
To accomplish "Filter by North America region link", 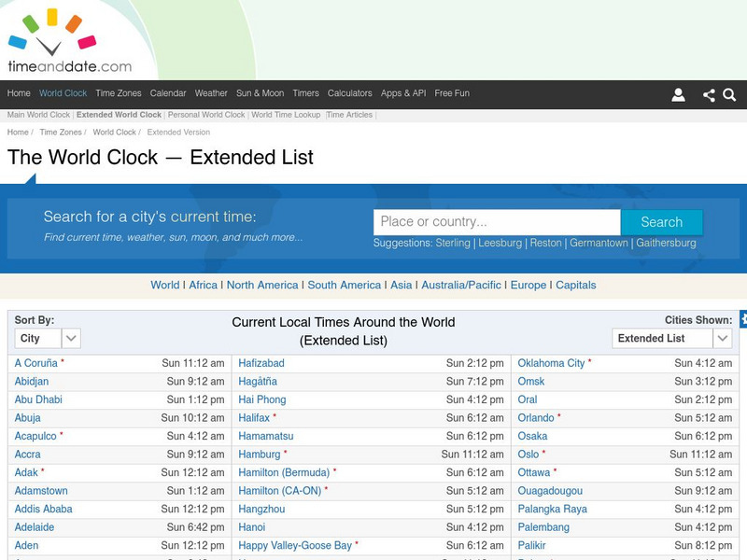I will [x=262, y=286].
